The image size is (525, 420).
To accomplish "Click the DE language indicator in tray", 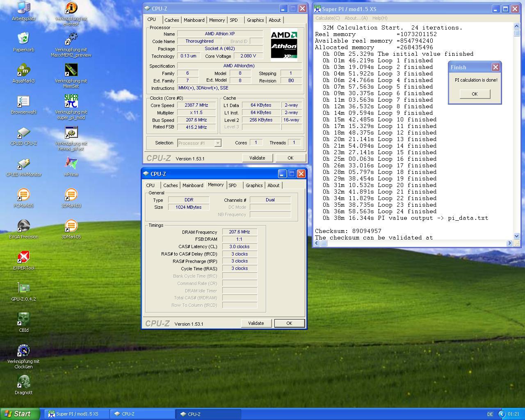I will click(x=490, y=414).
